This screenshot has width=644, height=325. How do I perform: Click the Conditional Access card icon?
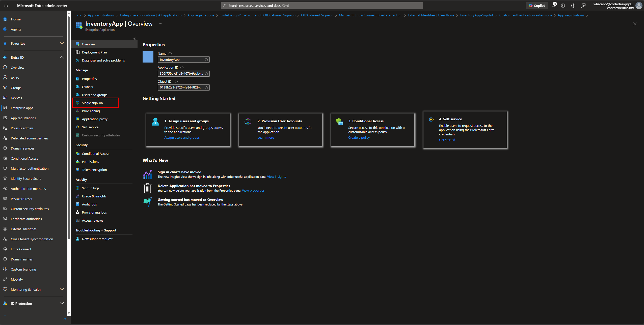[340, 122]
